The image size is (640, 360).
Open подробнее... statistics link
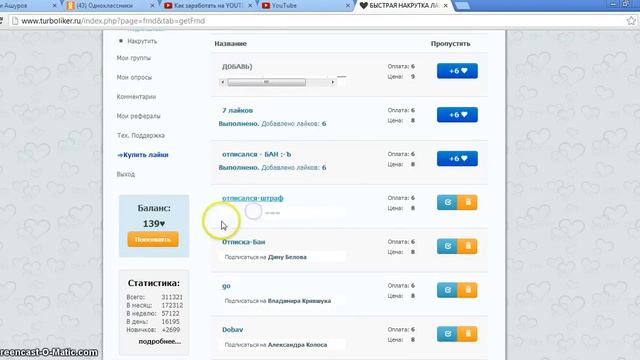(160, 341)
